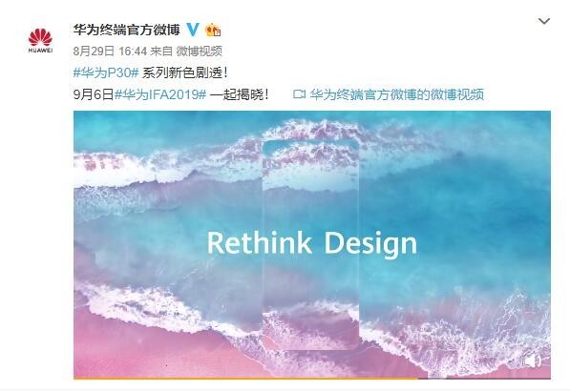The image size is (570, 392).
Task: Open the 华为终端官方微博 profile name
Action: [x=126, y=30]
